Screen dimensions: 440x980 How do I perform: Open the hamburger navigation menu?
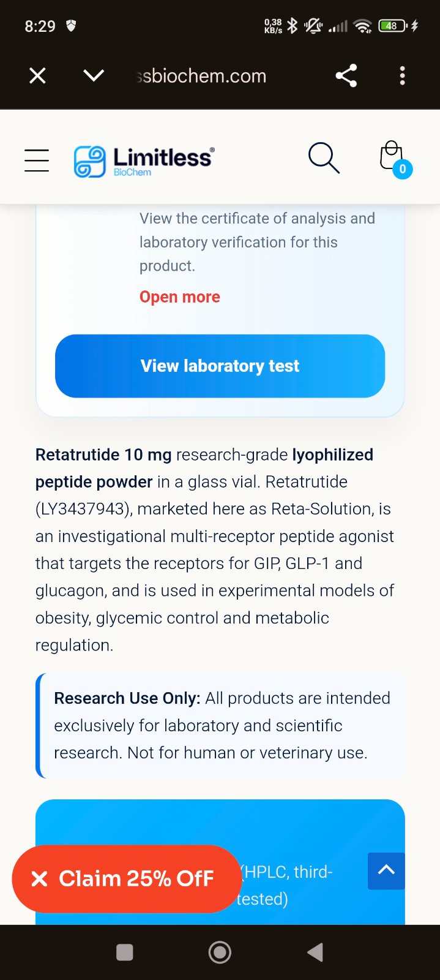37,160
